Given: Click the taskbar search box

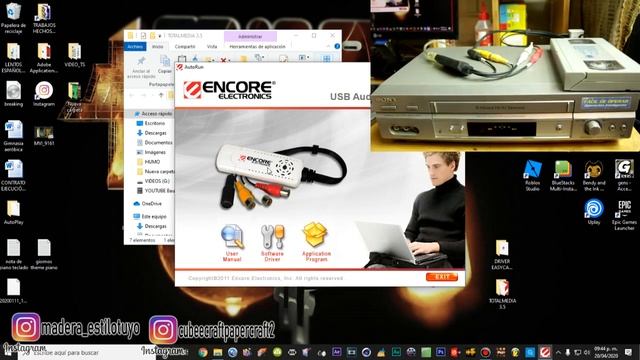Looking at the screenshot, I should coord(87,352).
